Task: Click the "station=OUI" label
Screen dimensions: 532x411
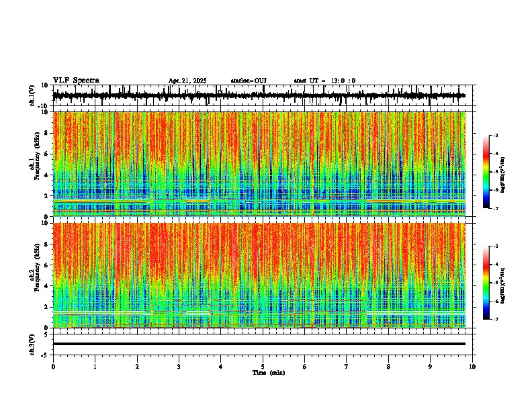Action: click(249, 81)
